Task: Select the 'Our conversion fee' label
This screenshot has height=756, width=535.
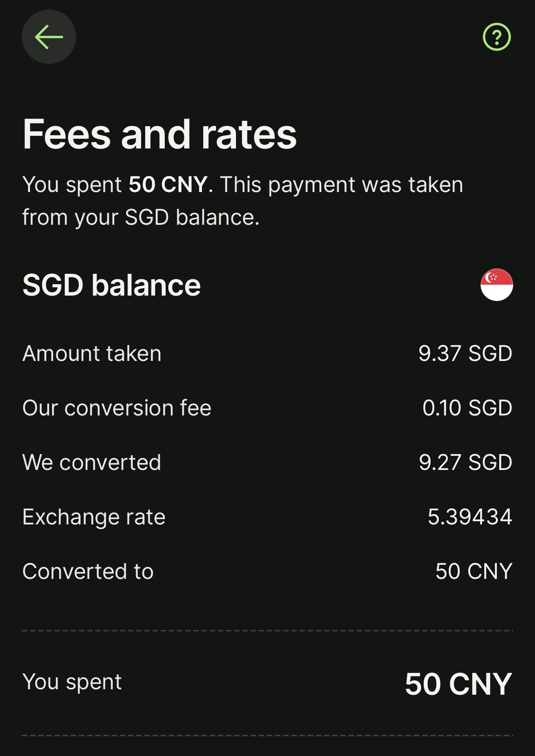Action: pyautogui.click(x=117, y=408)
